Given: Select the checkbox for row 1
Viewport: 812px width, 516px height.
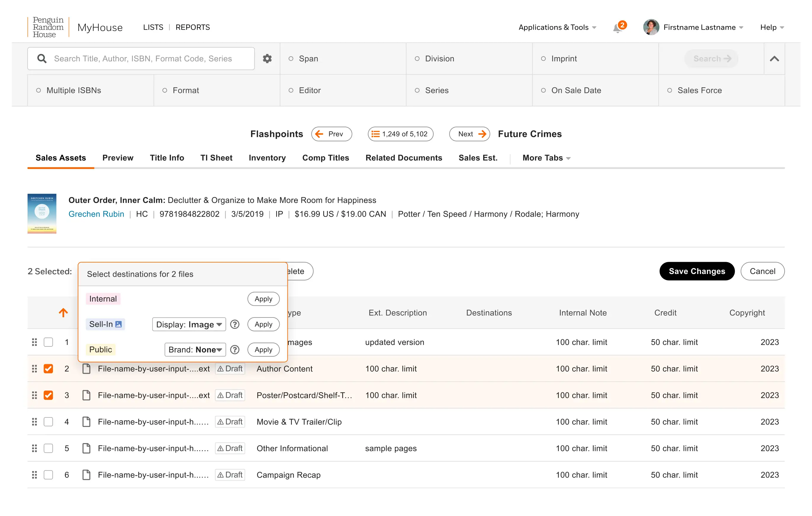Looking at the screenshot, I should tap(49, 342).
